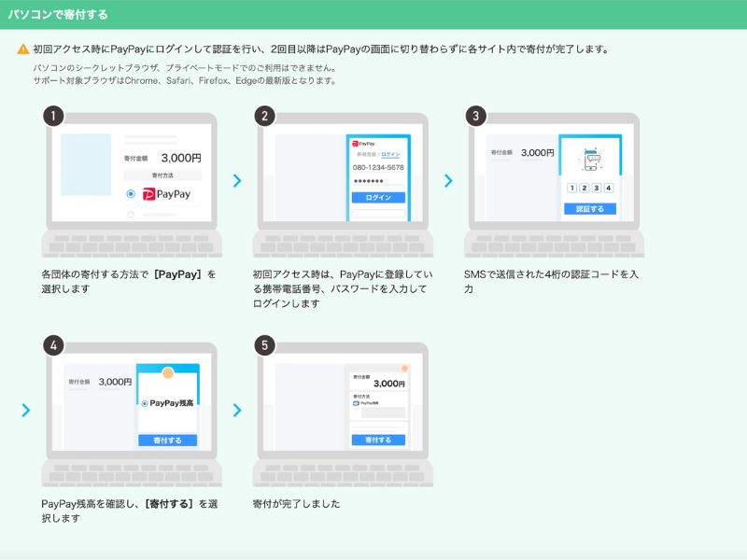Click the blue chevron between steps 1 and 2
The height and width of the screenshot is (560, 747).
click(237, 180)
